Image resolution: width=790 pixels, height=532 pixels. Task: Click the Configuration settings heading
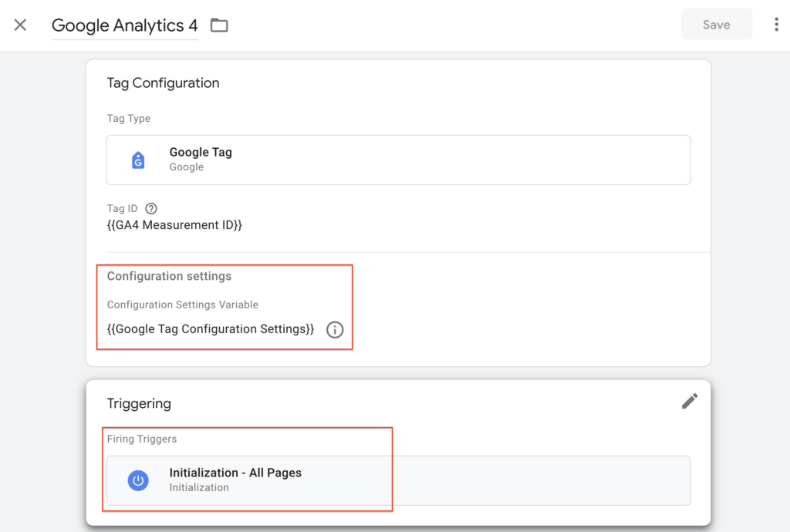tap(169, 276)
